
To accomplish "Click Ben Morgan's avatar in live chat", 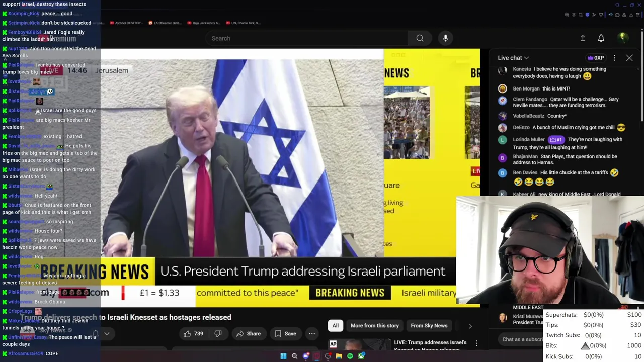I will 502,89.
